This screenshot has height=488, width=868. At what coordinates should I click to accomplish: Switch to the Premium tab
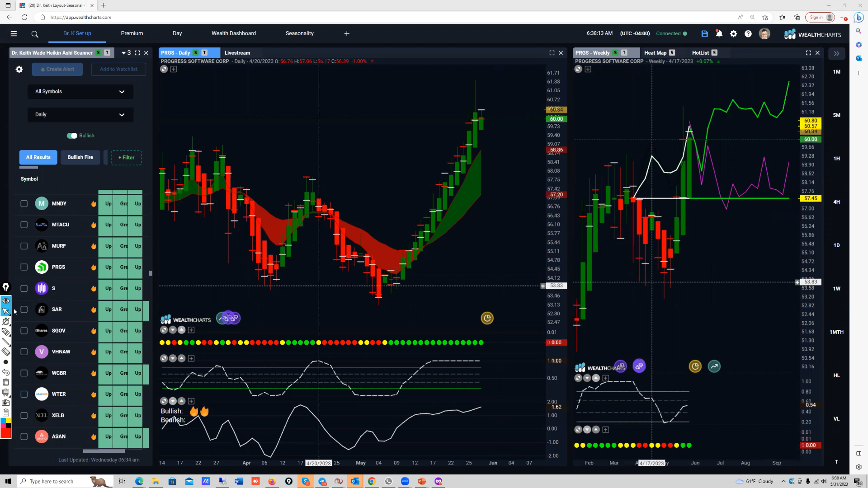132,33
